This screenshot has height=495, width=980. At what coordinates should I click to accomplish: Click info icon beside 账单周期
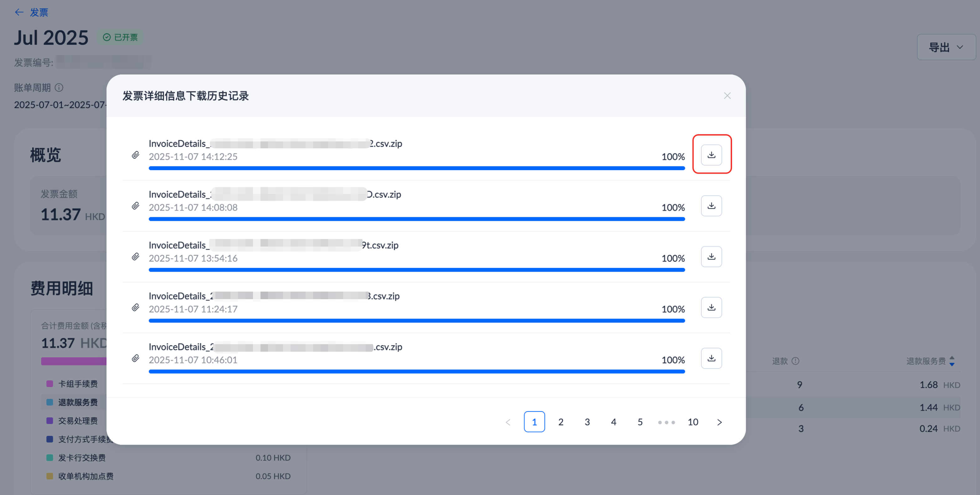click(59, 88)
